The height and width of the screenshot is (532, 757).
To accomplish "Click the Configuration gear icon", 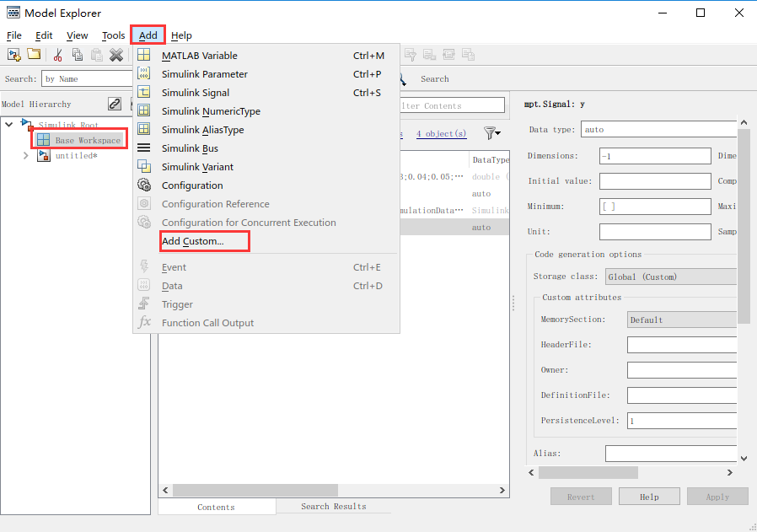I will tap(144, 185).
